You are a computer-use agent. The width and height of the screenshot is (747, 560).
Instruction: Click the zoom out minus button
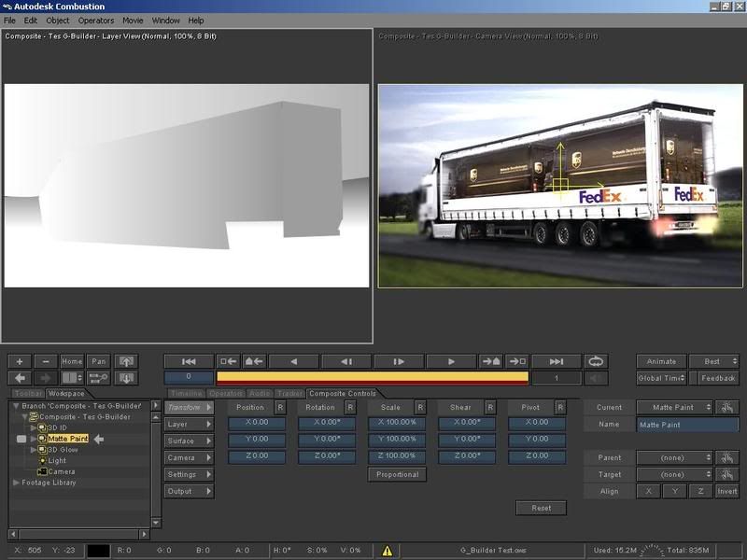[x=46, y=361]
